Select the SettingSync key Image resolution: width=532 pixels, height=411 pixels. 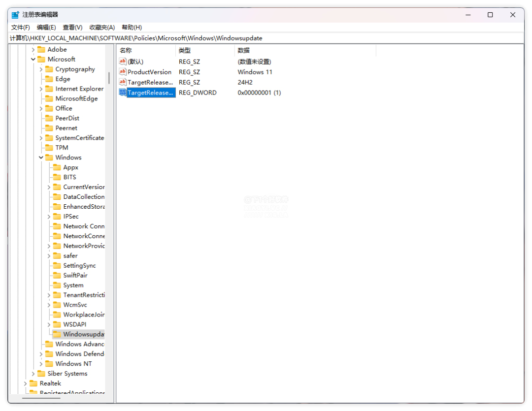pos(79,266)
